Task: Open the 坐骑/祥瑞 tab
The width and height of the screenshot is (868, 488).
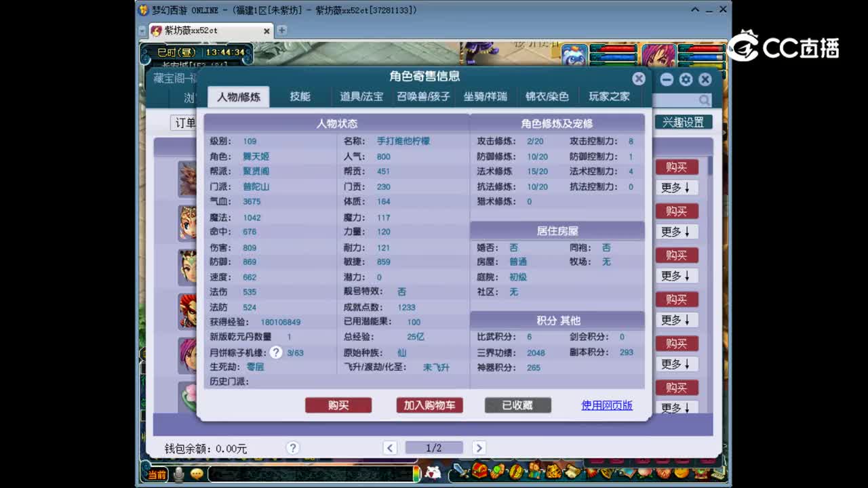Action: pyautogui.click(x=485, y=97)
